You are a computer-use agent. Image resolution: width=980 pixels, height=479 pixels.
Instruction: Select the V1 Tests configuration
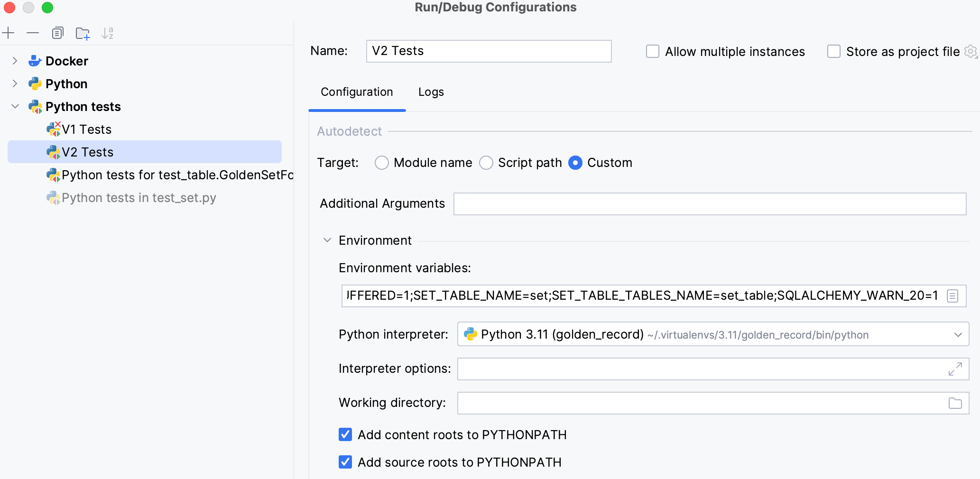(x=86, y=129)
